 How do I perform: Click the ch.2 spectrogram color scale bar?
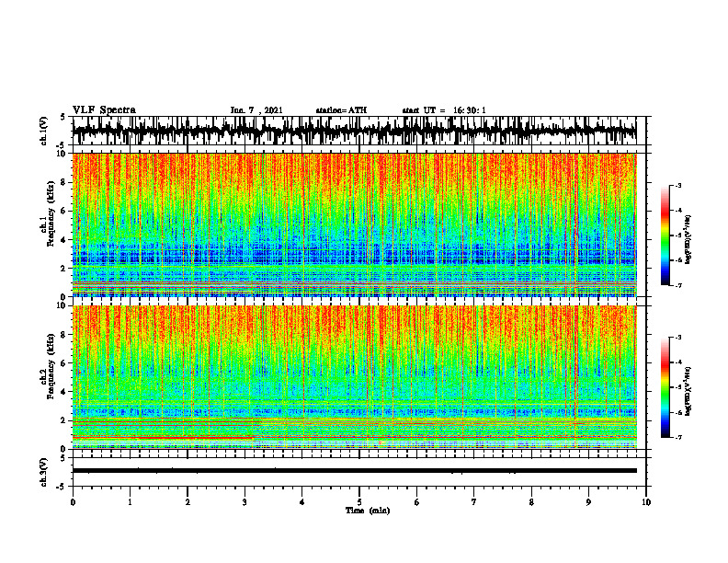[665, 386]
